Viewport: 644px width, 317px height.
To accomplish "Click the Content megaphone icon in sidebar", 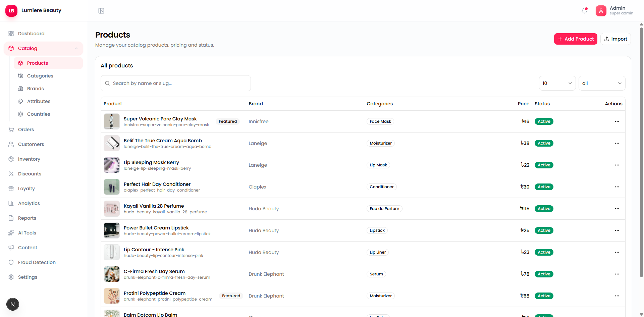I will (x=11, y=248).
